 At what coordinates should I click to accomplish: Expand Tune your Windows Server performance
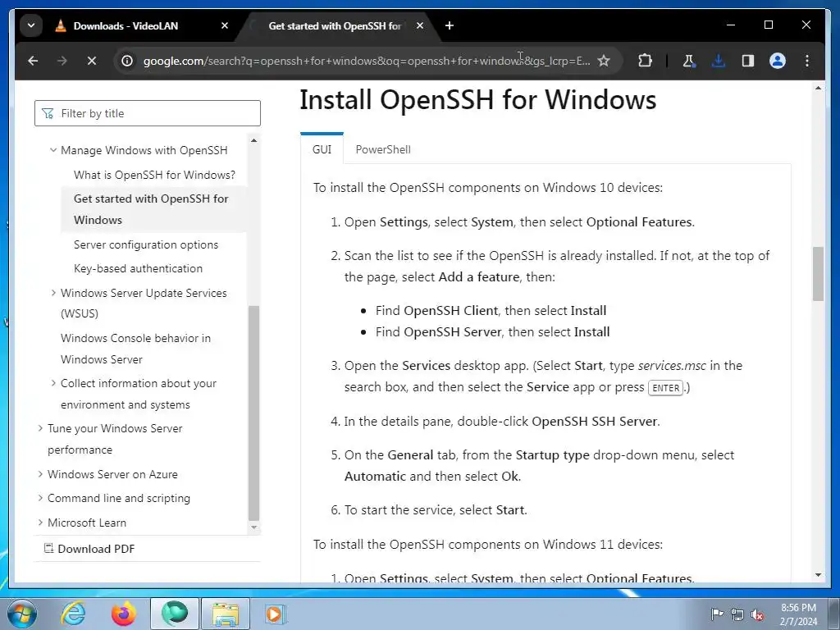(40, 428)
